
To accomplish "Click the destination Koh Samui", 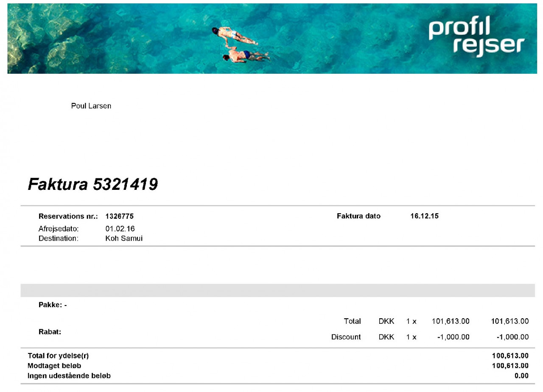I will point(124,238).
